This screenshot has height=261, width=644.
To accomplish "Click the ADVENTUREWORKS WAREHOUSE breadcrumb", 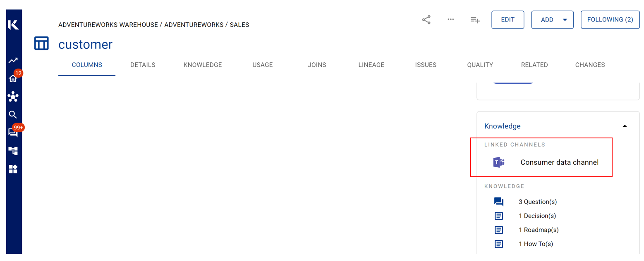I will (x=108, y=25).
